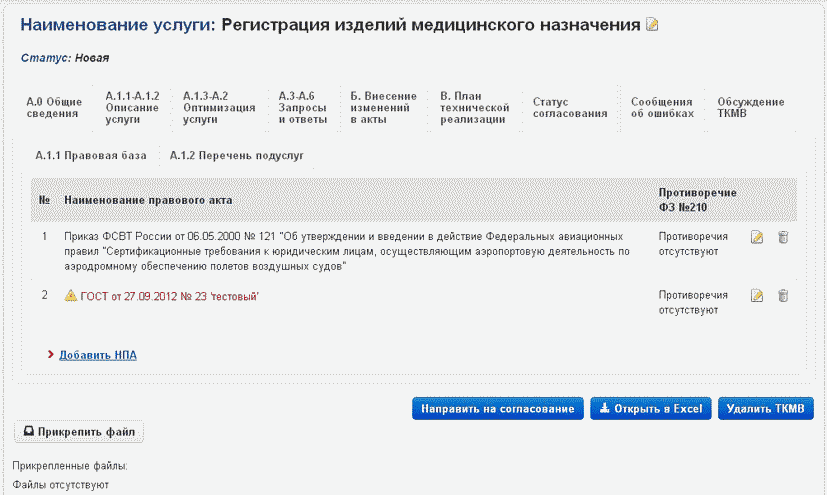
Task: Click the Добавить НПА link
Action: tap(97, 354)
